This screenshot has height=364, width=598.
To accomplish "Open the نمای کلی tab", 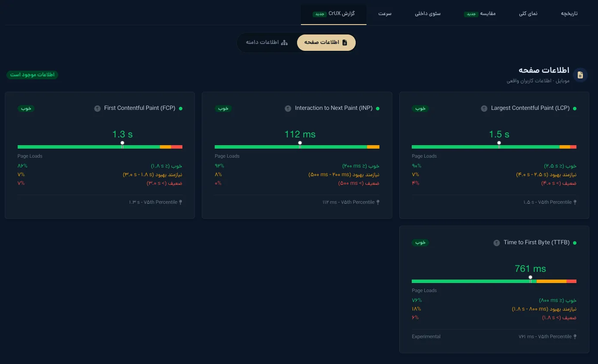I will pyautogui.click(x=528, y=14).
